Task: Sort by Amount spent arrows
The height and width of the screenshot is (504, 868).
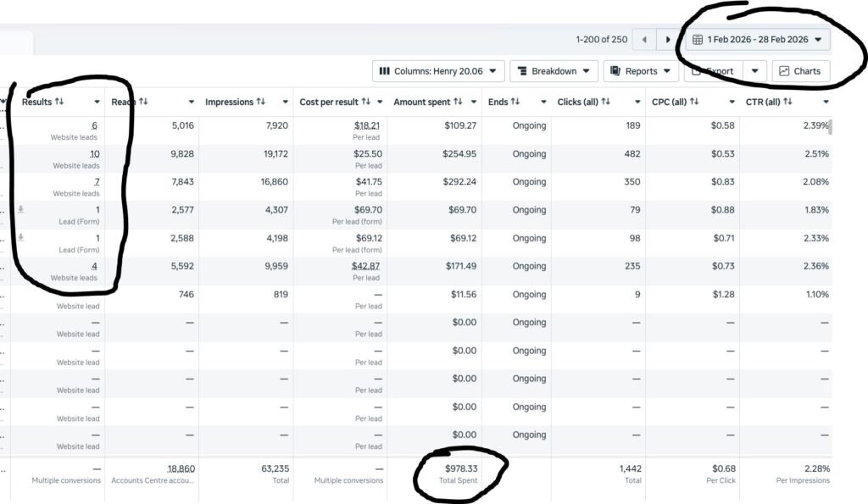Action: point(458,102)
